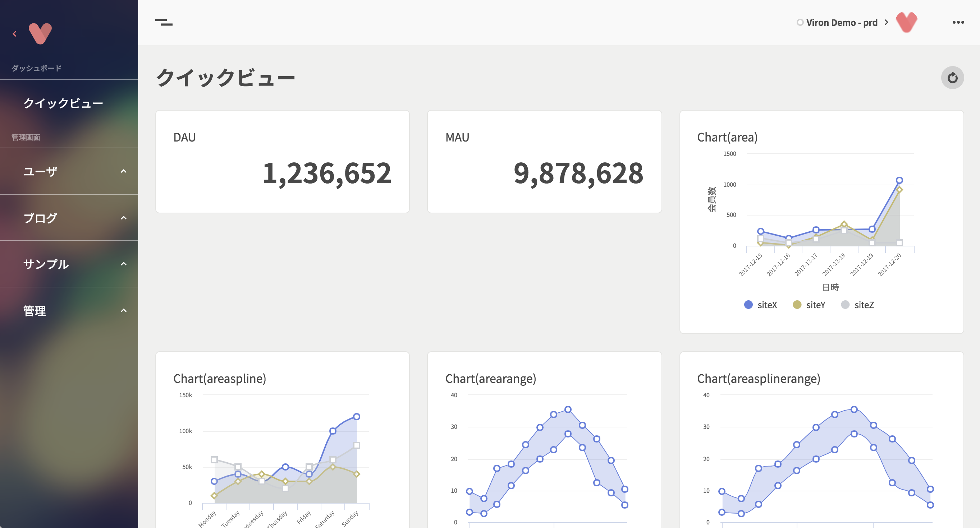This screenshot has width=980, height=528.
Task: Open the サンプル menu item
Action: point(46,264)
